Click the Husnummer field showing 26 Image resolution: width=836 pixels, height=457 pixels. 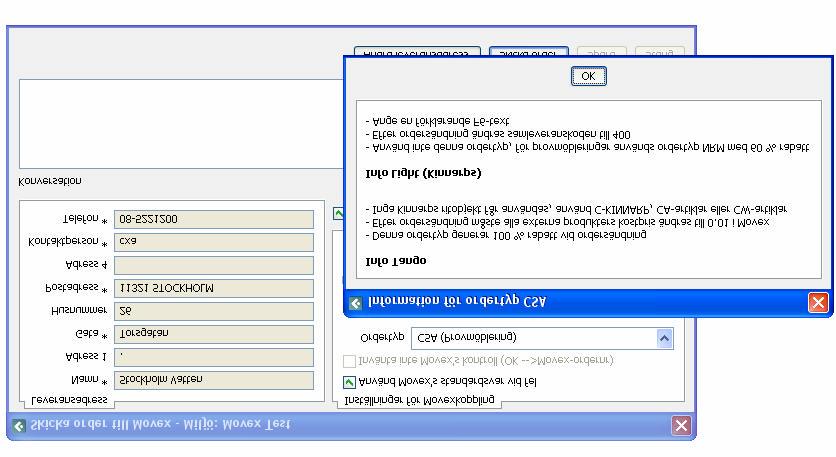[214, 311]
